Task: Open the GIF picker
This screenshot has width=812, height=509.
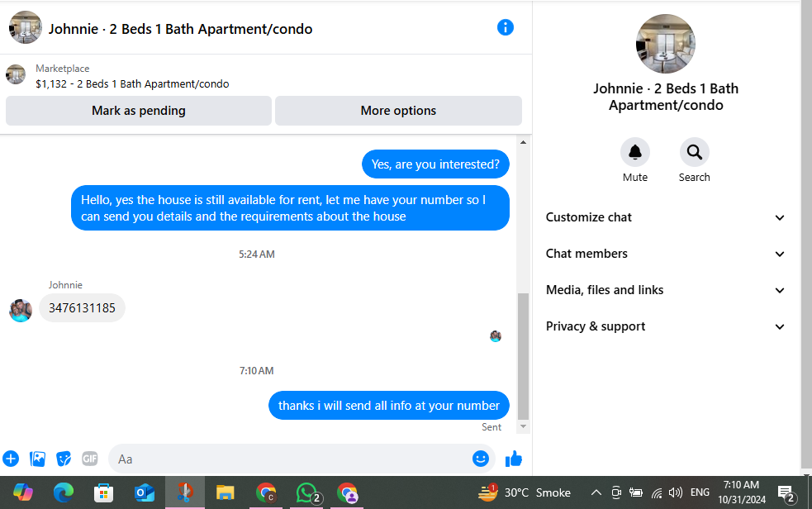Action: coord(89,459)
